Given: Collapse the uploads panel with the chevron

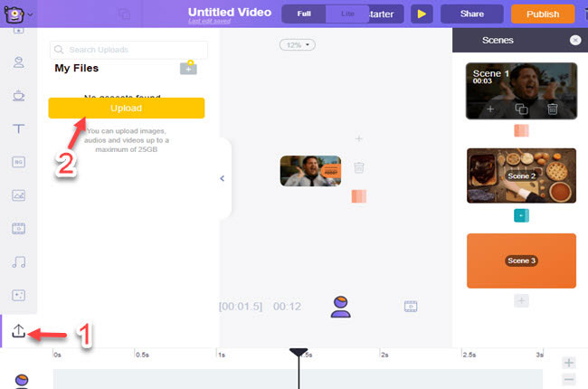Looking at the screenshot, I should coord(223,178).
